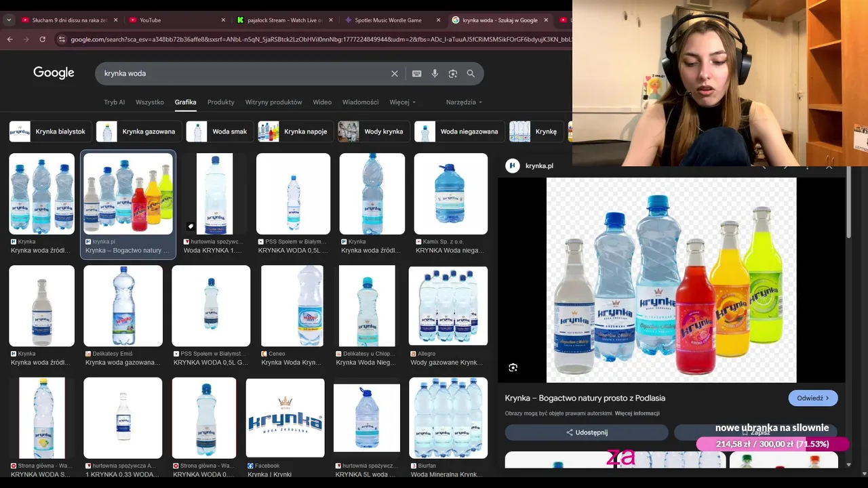
Task: Click the large preview image of Krynka bottles
Action: [671, 280]
